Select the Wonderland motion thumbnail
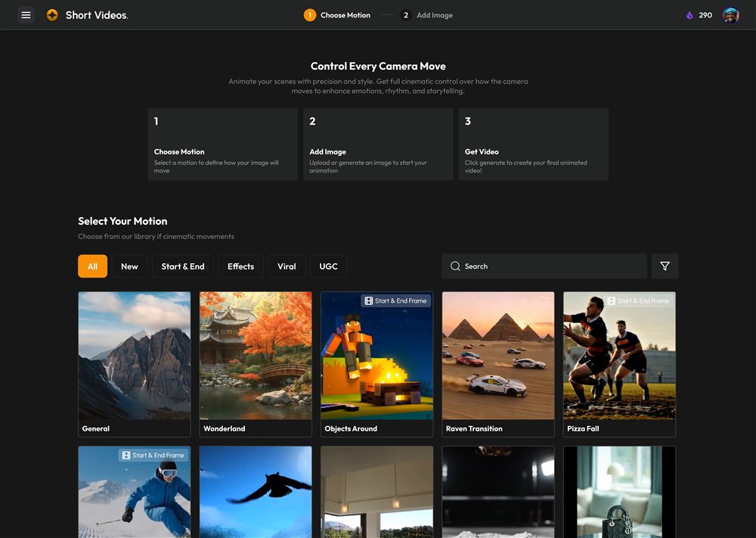Viewport: 756px width, 538px height. pyautogui.click(x=256, y=356)
